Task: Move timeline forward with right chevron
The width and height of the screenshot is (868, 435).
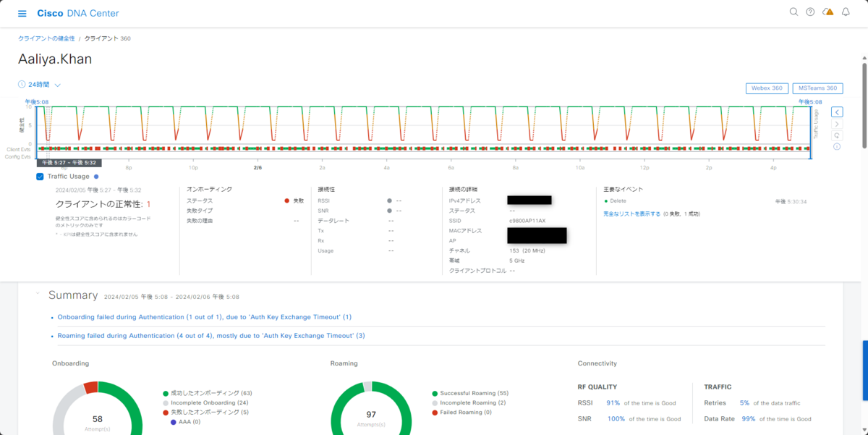Action: click(837, 124)
